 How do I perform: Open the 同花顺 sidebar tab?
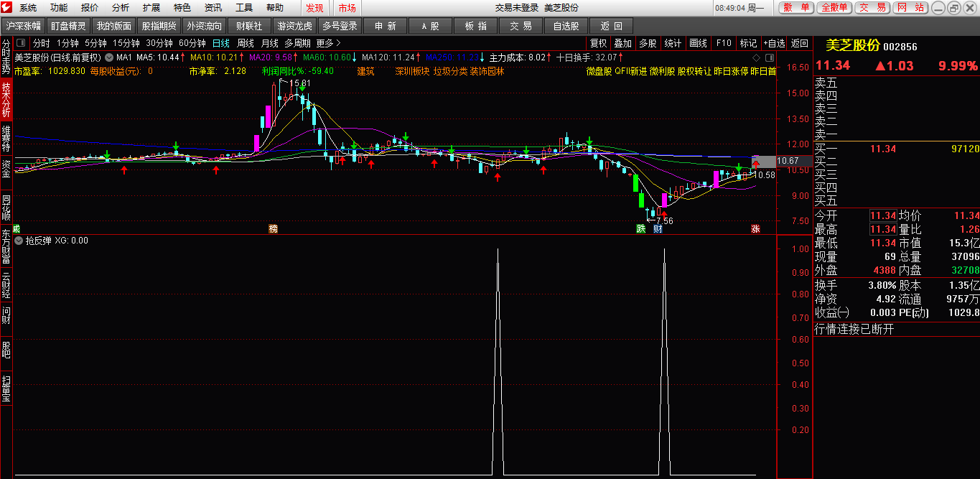coord(6,207)
